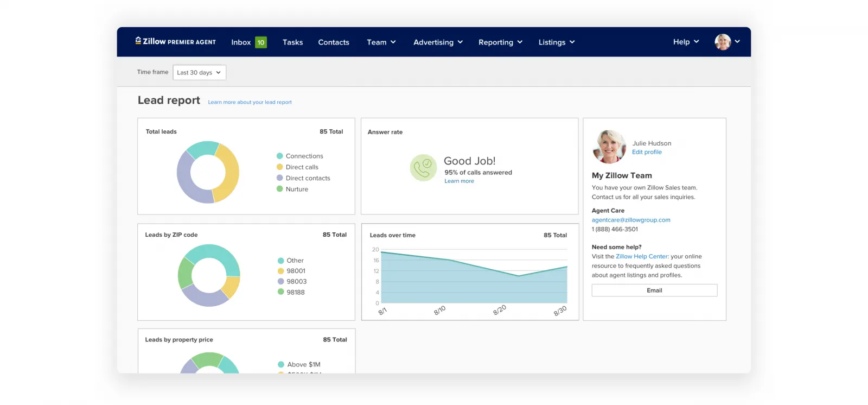Click the phone checkmark answer rate icon
The image size is (868, 405).
(423, 168)
